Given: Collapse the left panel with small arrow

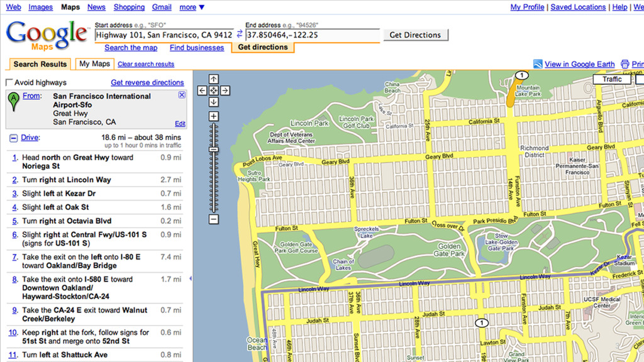Looking at the screenshot, I should [x=191, y=278].
